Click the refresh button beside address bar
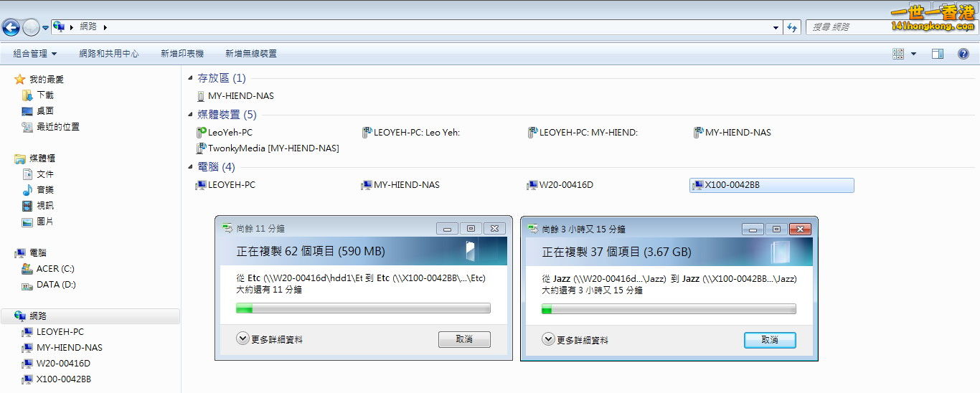Image resolution: width=980 pixels, height=393 pixels. 792,27
